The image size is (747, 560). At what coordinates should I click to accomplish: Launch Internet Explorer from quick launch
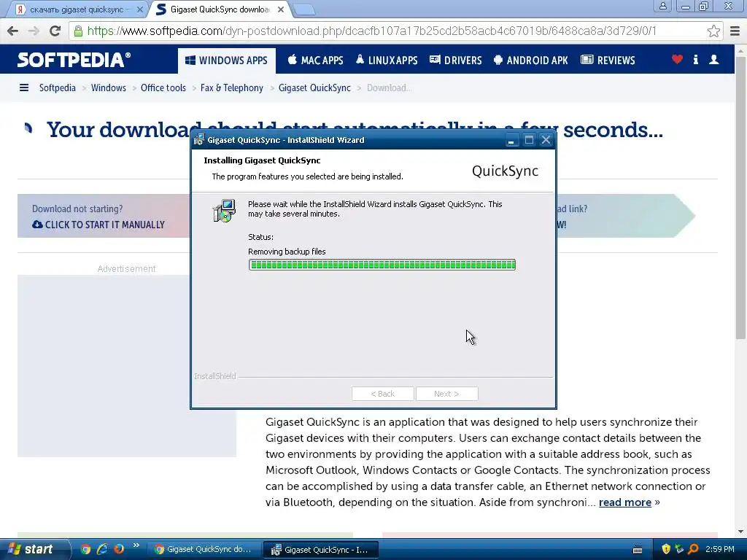102,549
